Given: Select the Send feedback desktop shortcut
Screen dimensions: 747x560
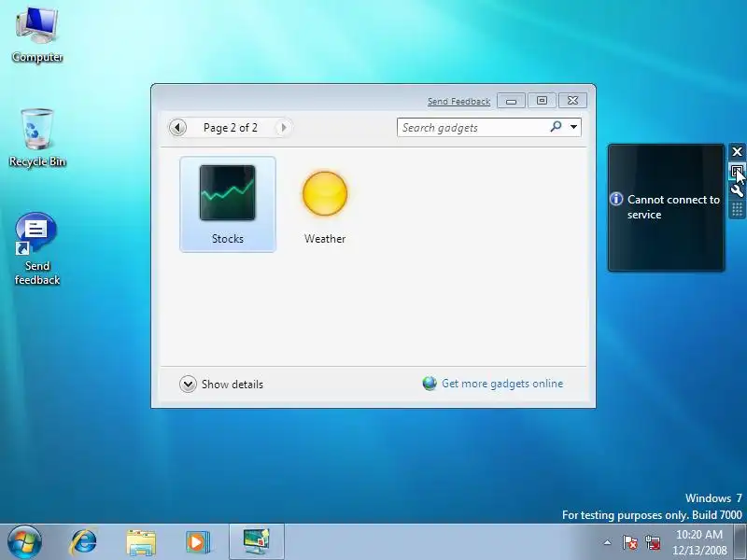Looking at the screenshot, I should coord(37,249).
